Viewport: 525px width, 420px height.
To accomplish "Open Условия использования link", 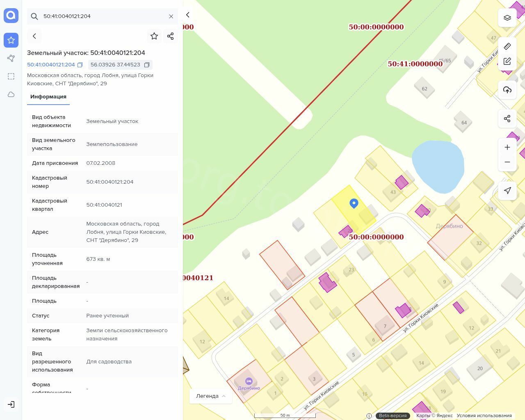I will (x=484, y=415).
